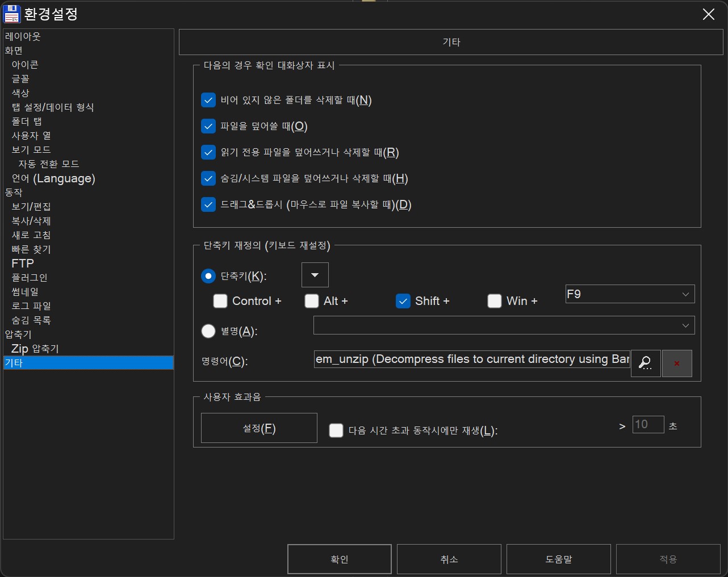The height and width of the screenshot is (577, 728).
Task: Click the red X clear command icon
Action: (677, 363)
